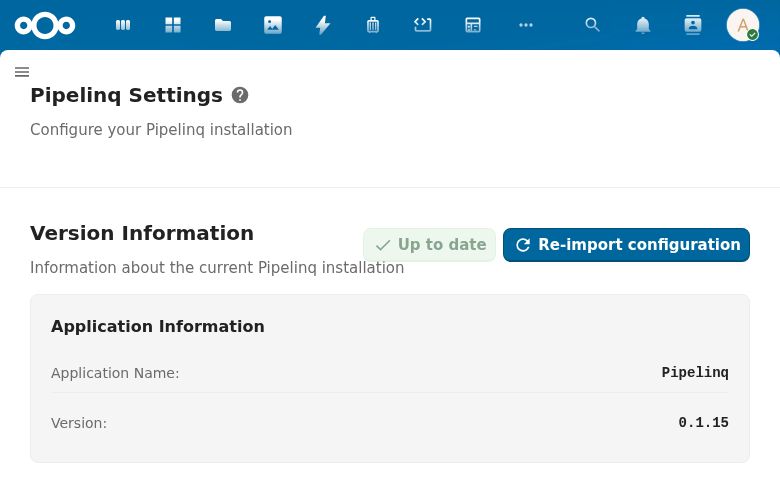This screenshot has height=493, width=780.
Task: Open the user avatar menu
Action: coord(743,25)
